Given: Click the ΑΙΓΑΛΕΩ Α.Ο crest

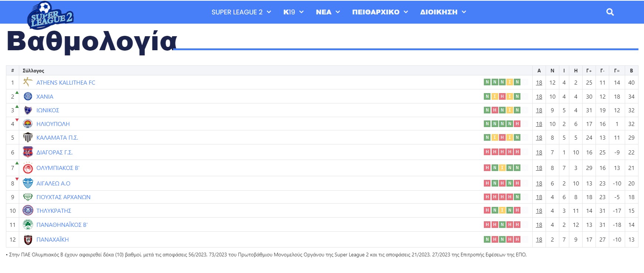Looking at the screenshot, I should click(28, 183).
